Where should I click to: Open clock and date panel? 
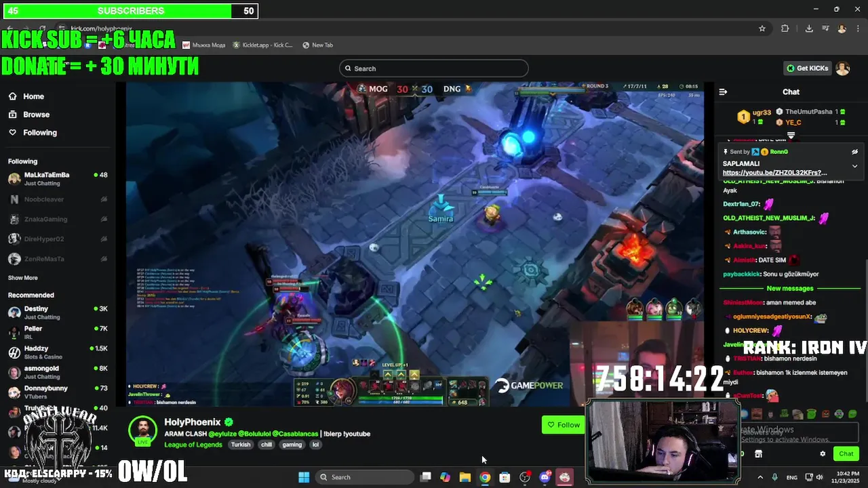point(845,477)
